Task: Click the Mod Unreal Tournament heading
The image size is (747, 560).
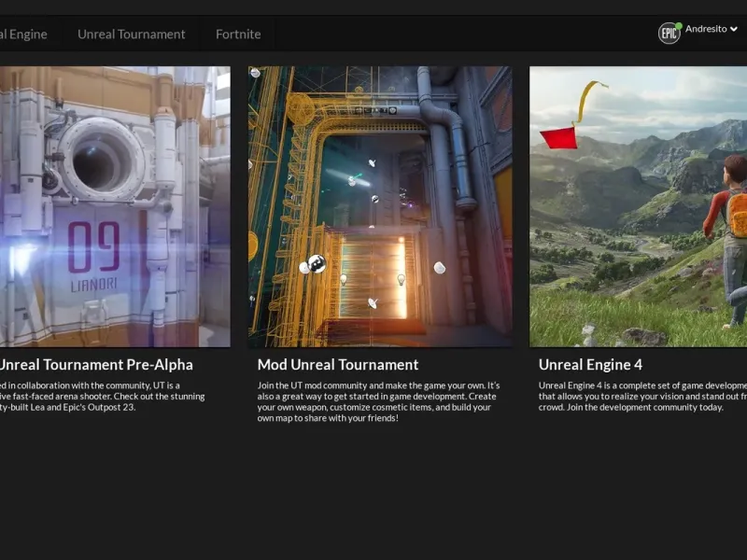Action: click(x=338, y=365)
